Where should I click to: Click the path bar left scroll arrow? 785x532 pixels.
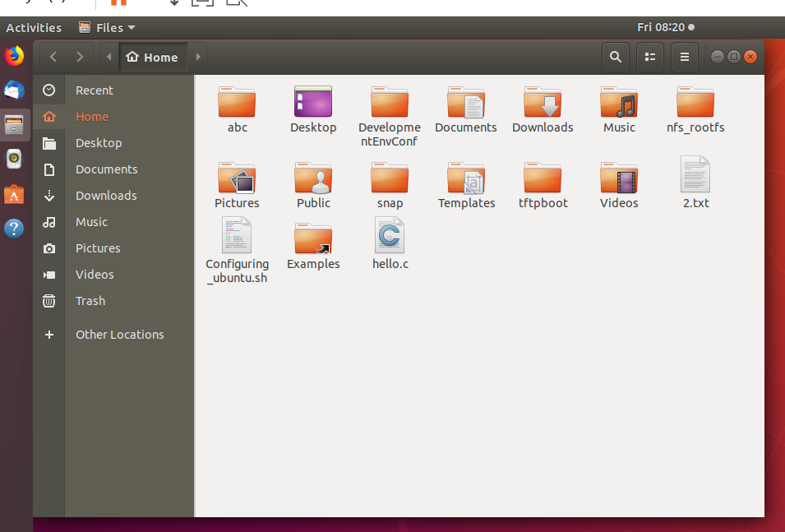[x=109, y=57]
